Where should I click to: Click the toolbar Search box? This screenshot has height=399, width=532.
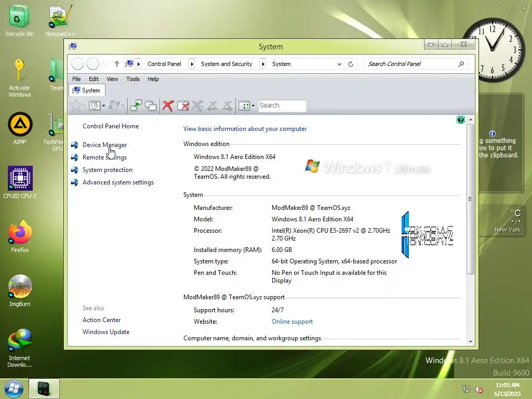coord(282,105)
